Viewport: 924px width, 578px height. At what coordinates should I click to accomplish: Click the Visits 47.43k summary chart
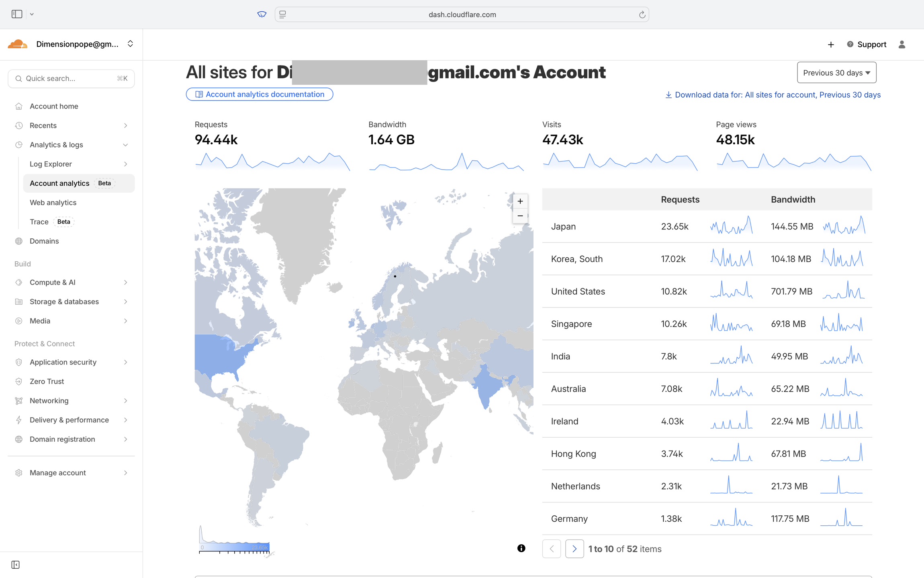point(620,162)
